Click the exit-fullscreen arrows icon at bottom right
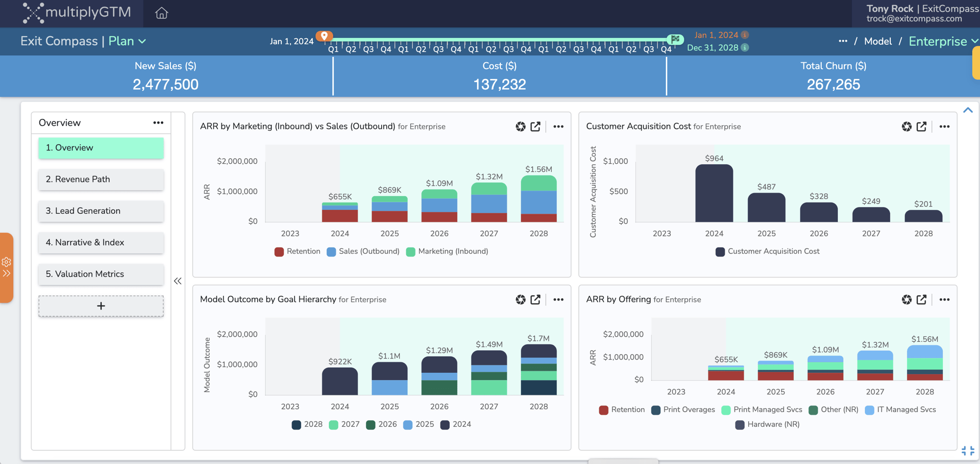 (x=968, y=451)
